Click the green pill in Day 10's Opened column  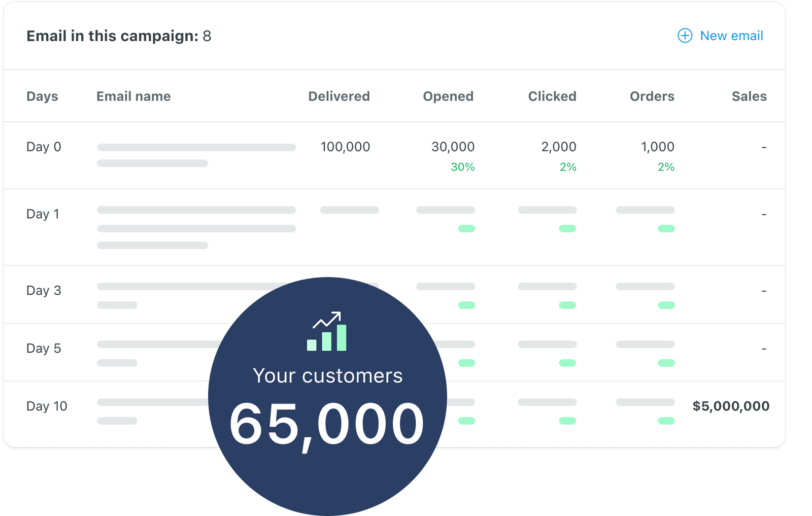[465, 420]
